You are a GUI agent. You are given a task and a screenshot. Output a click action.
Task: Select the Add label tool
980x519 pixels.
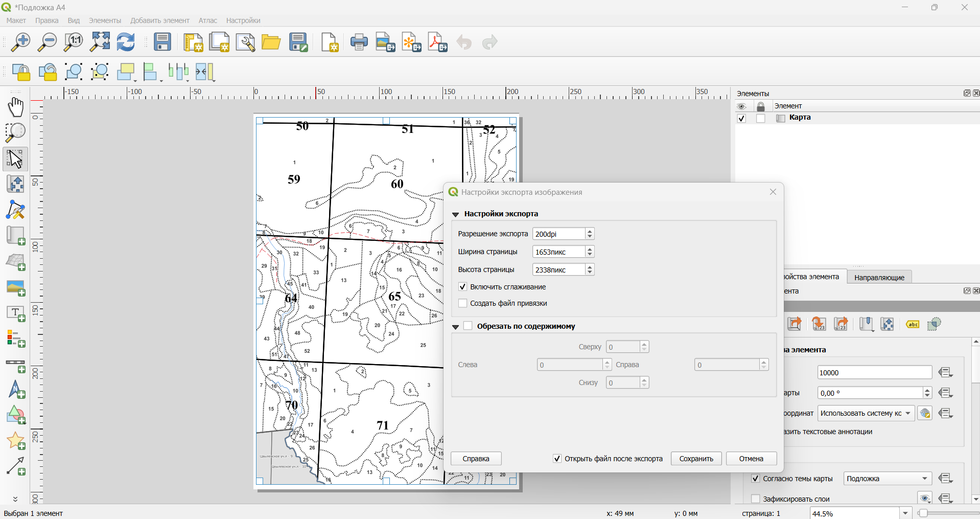[x=16, y=313]
